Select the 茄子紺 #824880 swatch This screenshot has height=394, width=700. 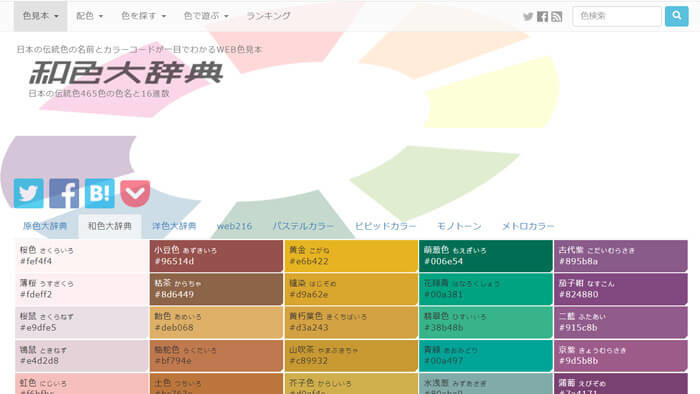(621, 289)
